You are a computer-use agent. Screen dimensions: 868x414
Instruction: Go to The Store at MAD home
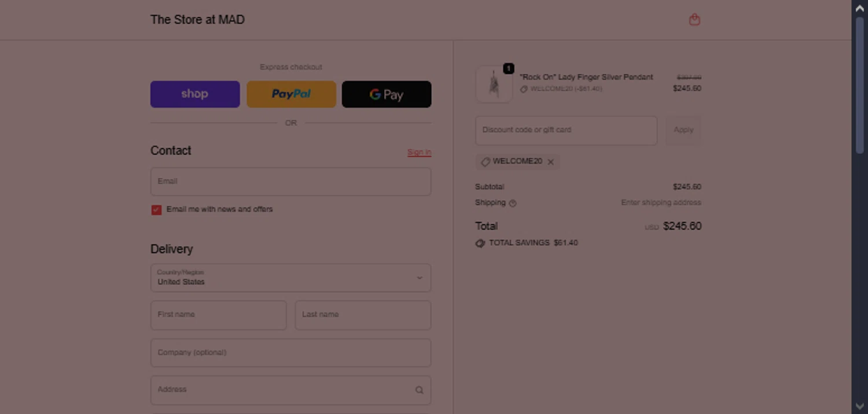point(197,20)
